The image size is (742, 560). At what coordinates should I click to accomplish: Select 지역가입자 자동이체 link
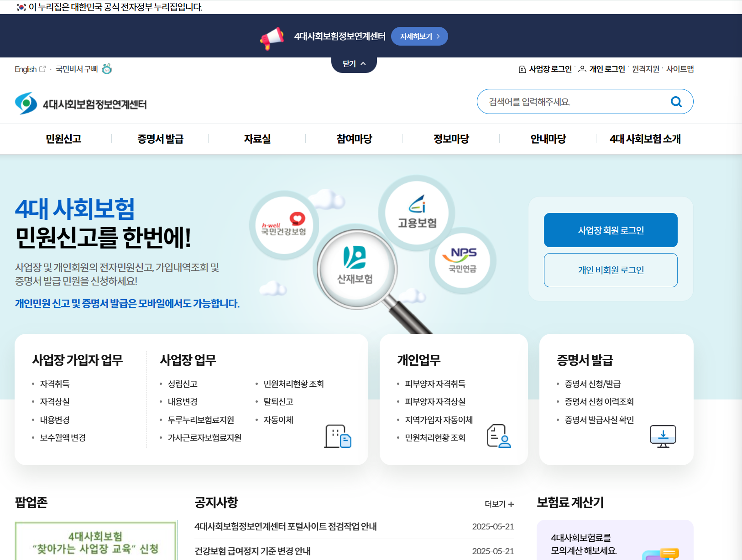(x=439, y=420)
